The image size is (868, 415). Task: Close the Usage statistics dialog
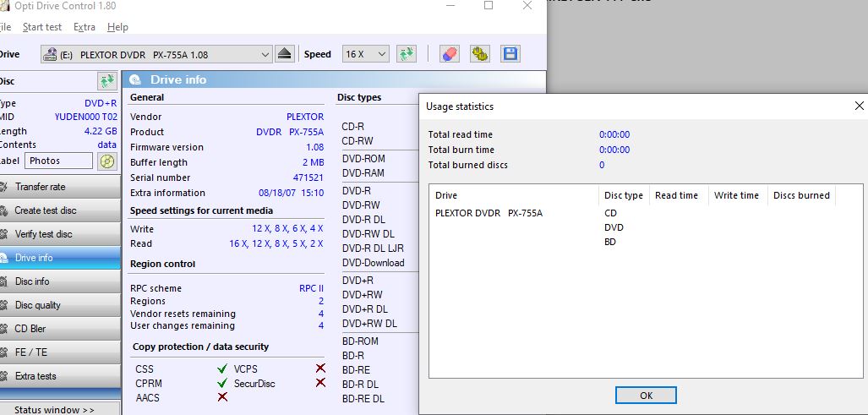click(860, 106)
